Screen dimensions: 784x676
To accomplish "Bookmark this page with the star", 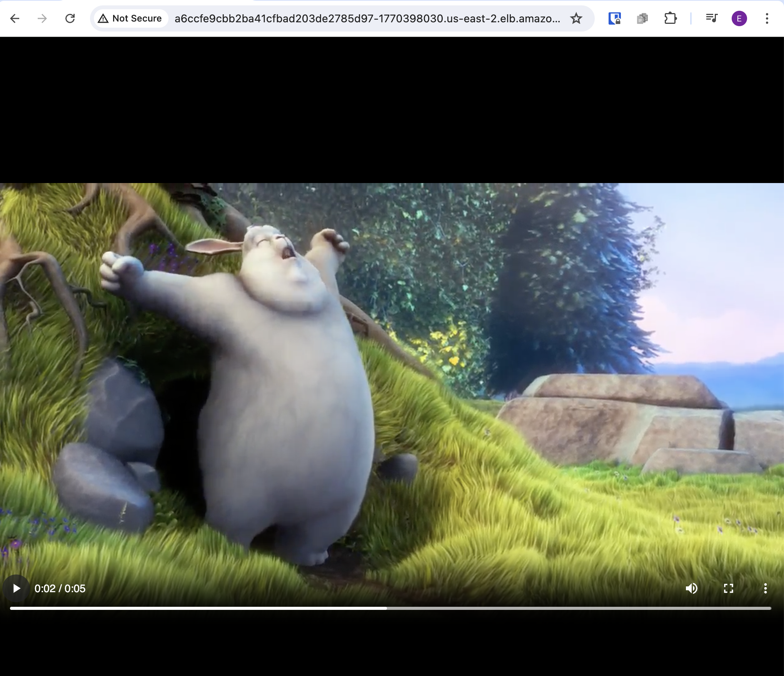I will [x=576, y=18].
